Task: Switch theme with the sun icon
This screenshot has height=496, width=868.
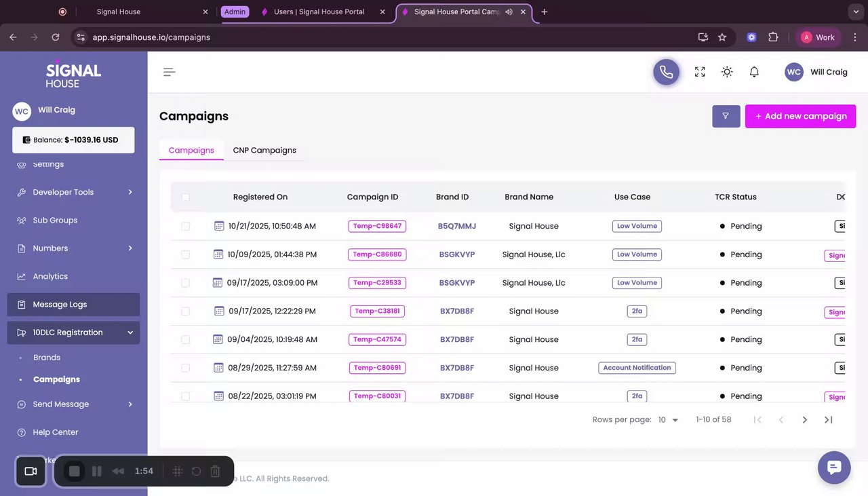Action: coord(727,72)
